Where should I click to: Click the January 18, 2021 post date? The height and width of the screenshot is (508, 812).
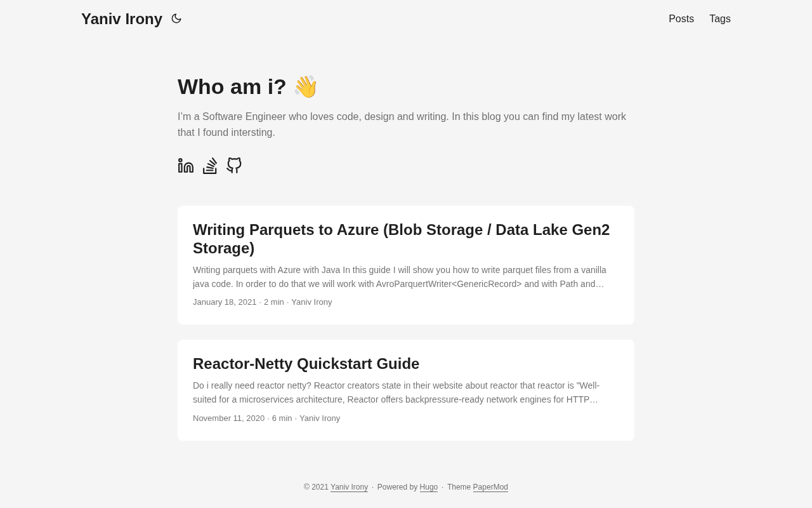click(225, 302)
